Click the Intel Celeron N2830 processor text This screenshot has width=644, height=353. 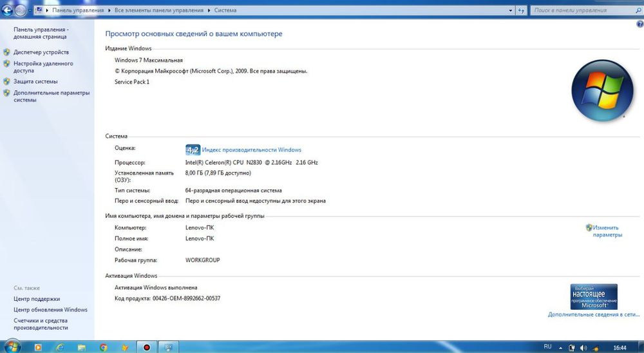pos(251,162)
